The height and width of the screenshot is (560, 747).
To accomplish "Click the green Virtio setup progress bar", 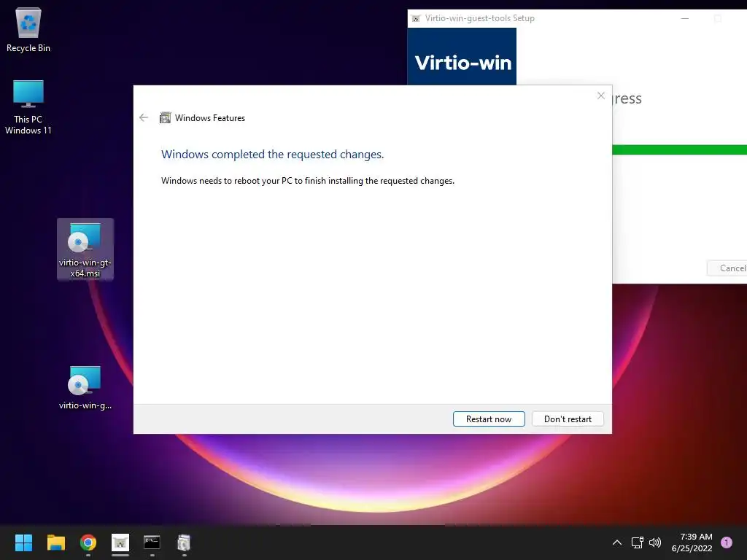I will point(679,149).
